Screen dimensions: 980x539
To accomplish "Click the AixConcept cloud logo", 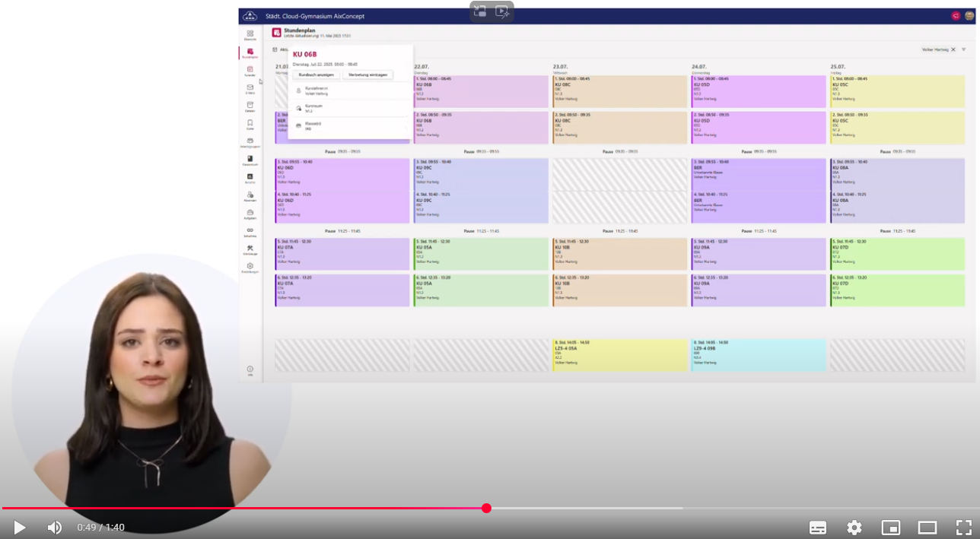I will point(250,16).
